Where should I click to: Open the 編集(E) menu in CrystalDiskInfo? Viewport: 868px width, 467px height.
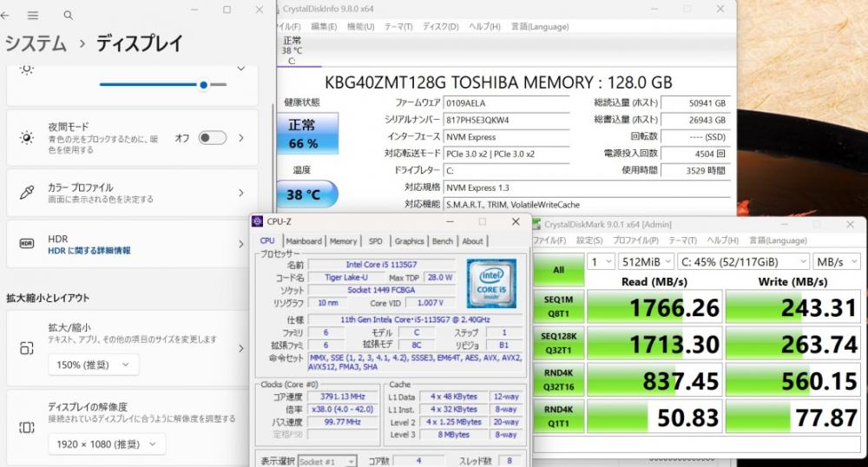(x=324, y=27)
